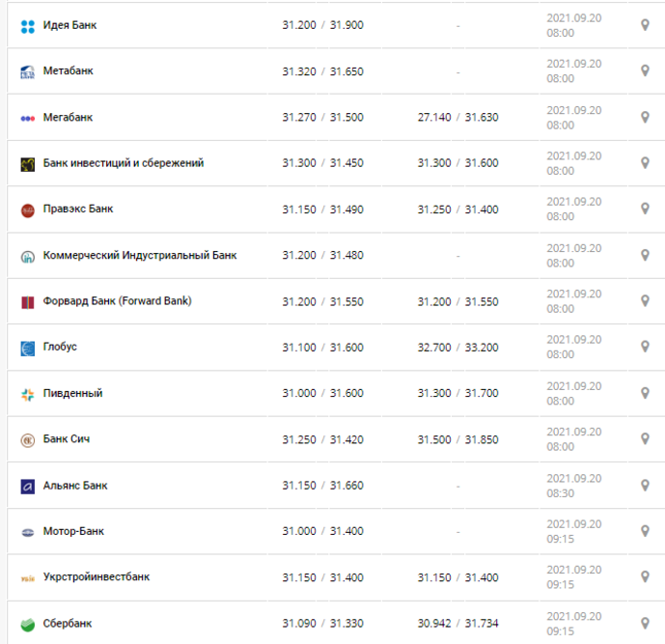
Task: Click Мегабанк rate 31.270 / 31.500
Action: pyautogui.click(x=322, y=117)
